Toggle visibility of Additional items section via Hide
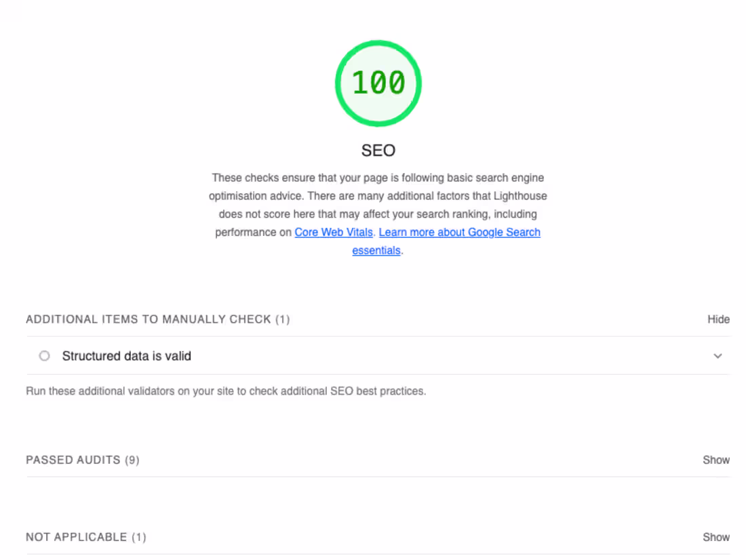The image size is (746, 560). [x=719, y=319]
